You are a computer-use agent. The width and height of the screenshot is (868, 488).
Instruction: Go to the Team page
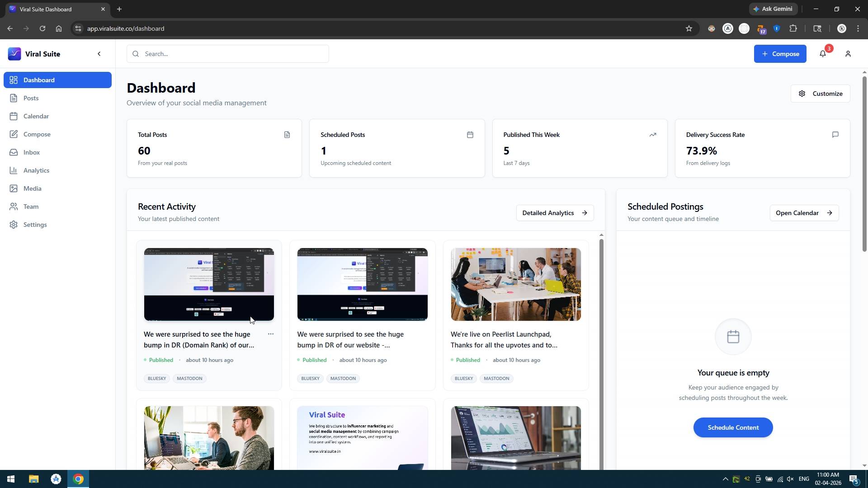click(57, 206)
